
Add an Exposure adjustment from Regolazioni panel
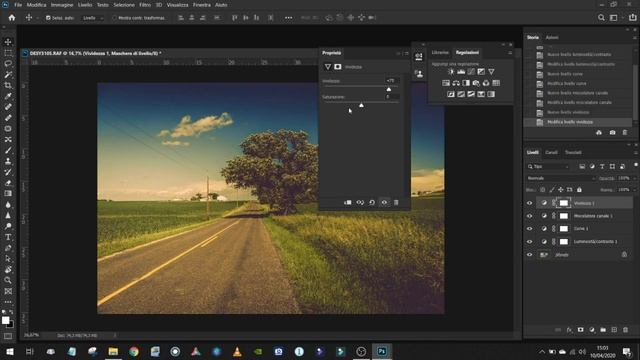pyautogui.click(x=481, y=72)
